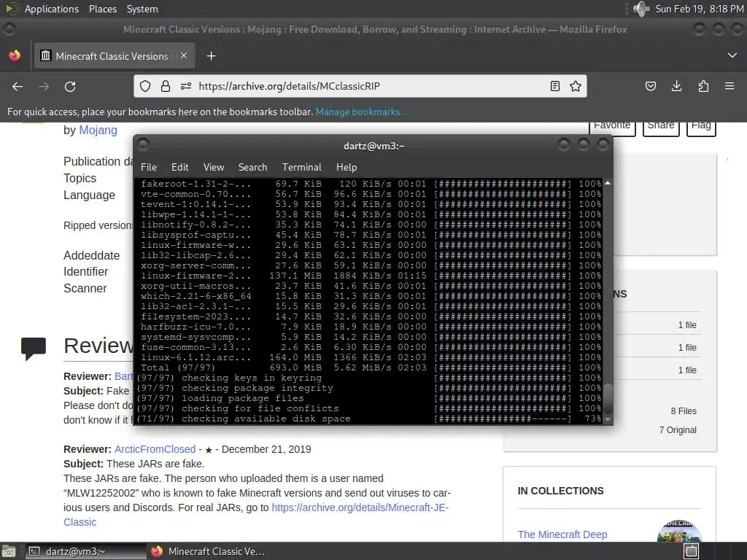Viewport: 747px width, 560px height.
Task: Click the MATE logo in top panel
Action: click(x=12, y=9)
